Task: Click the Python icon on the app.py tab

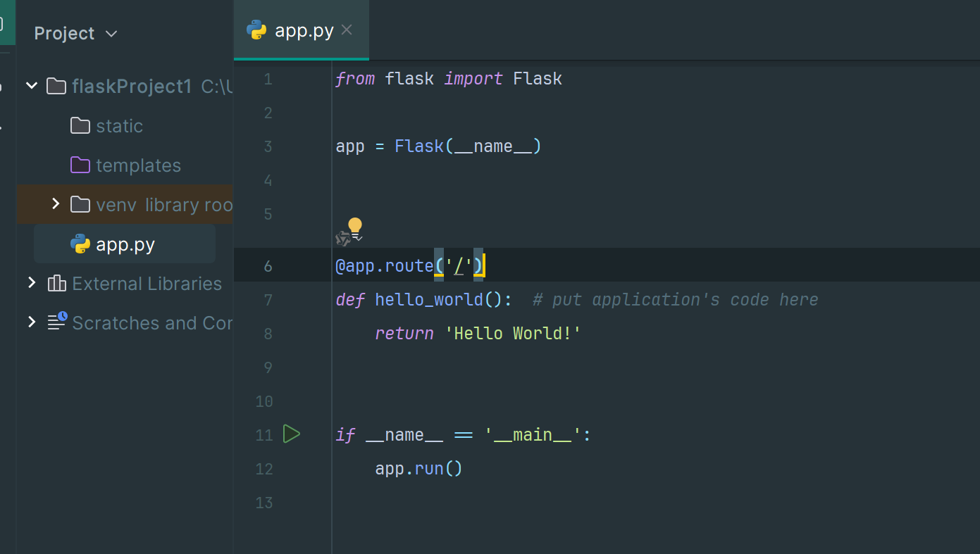Action: tap(256, 30)
